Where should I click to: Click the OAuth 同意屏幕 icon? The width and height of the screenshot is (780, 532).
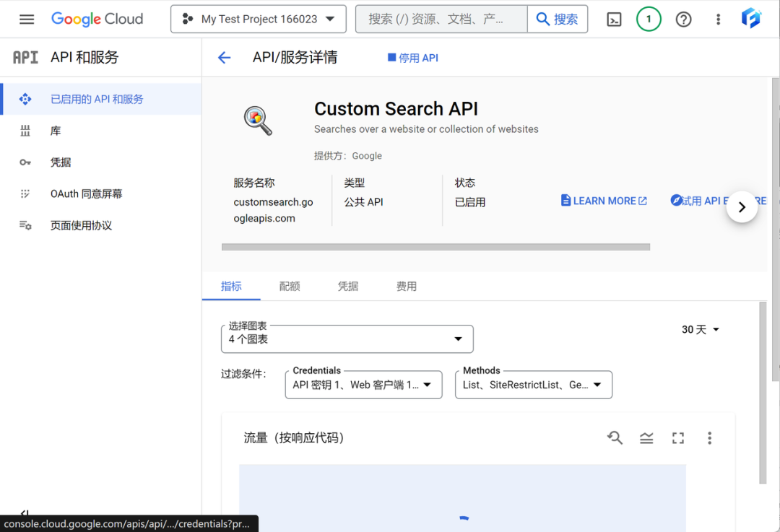pyautogui.click(x=25, y=194)
